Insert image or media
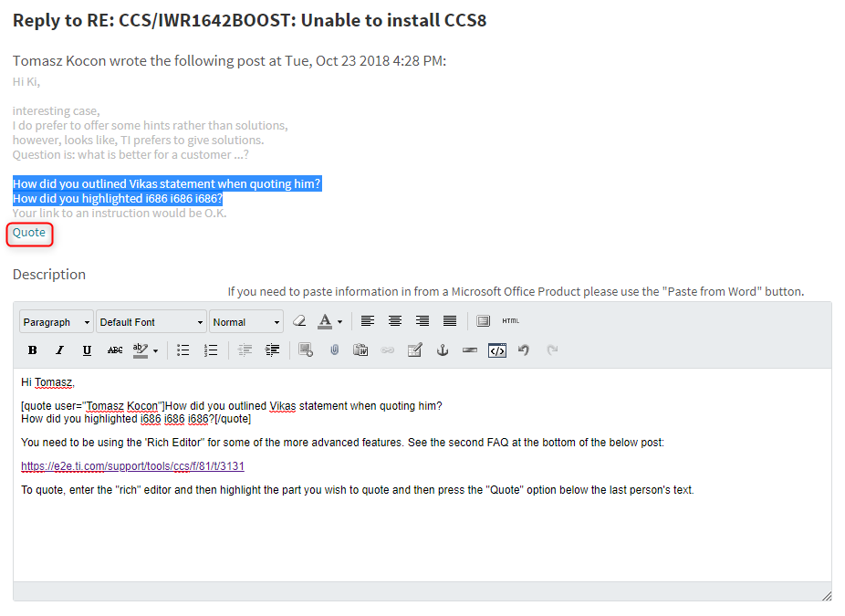Image resolution: width=845 pixels, height=616 pixels. click(306, 350)
